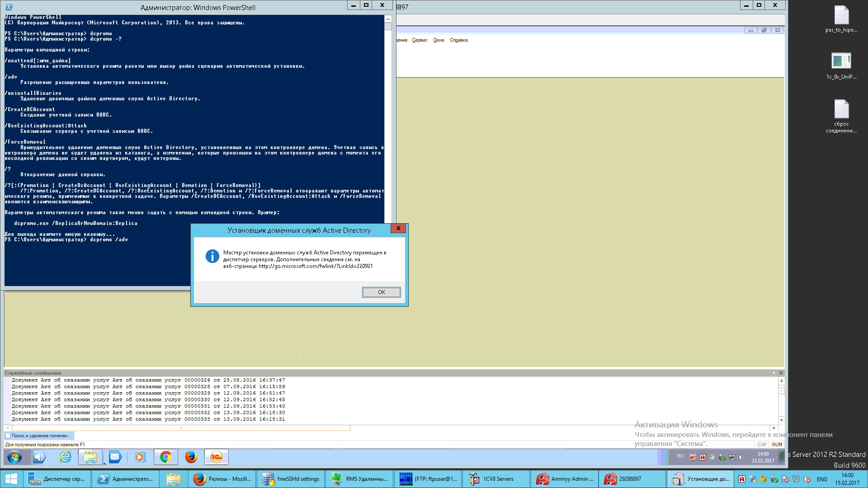Open File Explorer in the remote taskbar
The image size is (868, 488).
click(x=90, y=457)
